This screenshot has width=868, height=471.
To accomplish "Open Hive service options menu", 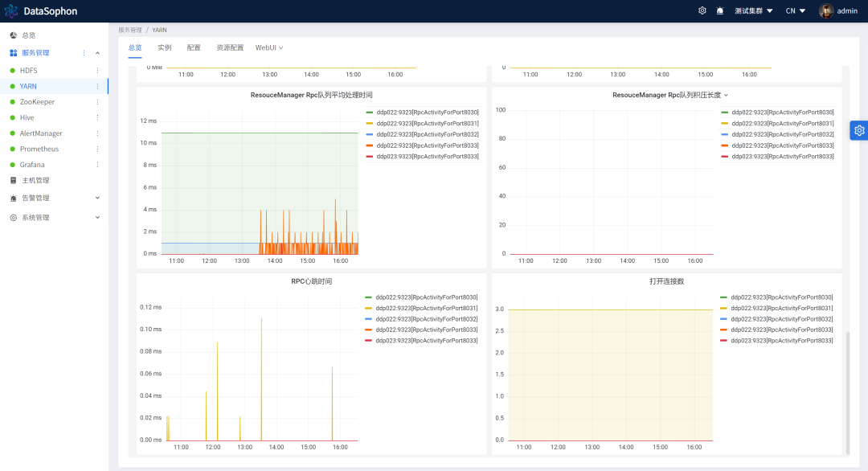I will point(97,117).
